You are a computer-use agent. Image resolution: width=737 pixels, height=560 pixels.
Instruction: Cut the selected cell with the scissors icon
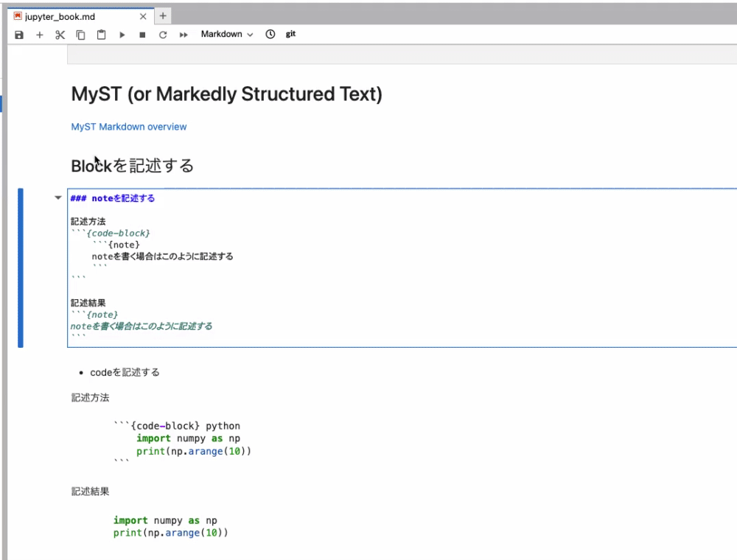pos(60,35)
